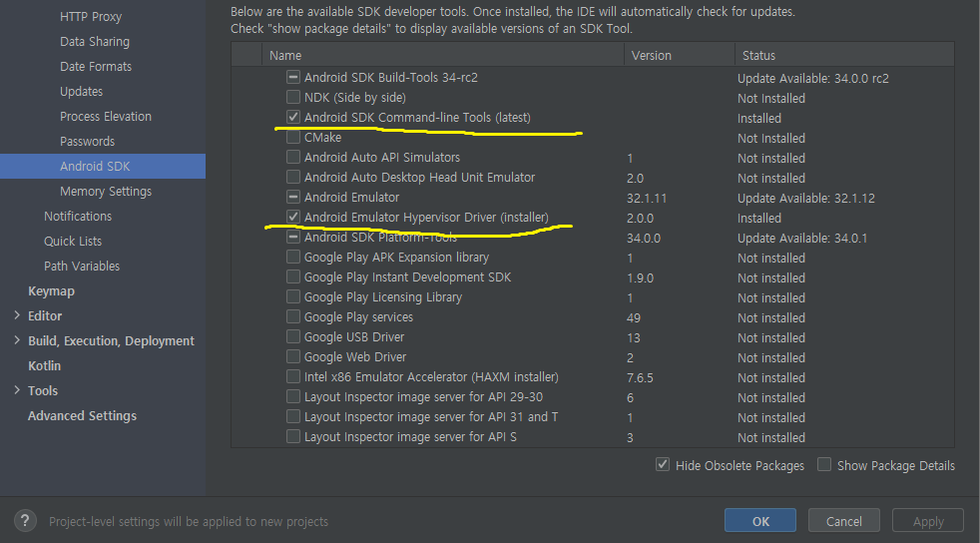Open Kotlin settings
Image resolution: width=980 pixels, height=543 pixels.
[x=44, y=365]
